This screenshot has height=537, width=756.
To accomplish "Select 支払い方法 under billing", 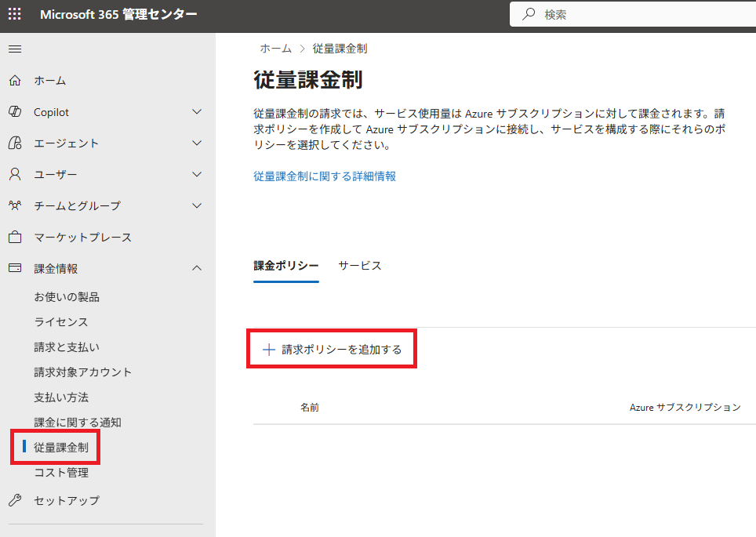I will (61, 397).
